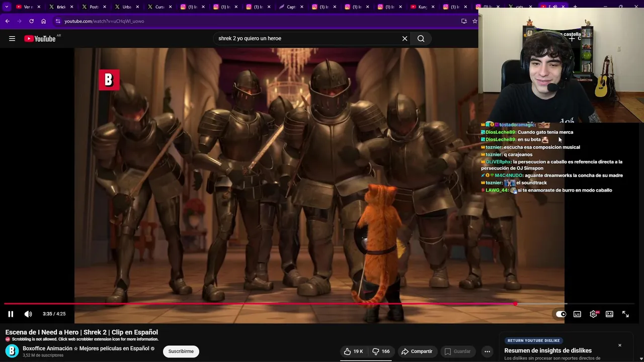Click the browser forward arrow

[x=19, y=21]
